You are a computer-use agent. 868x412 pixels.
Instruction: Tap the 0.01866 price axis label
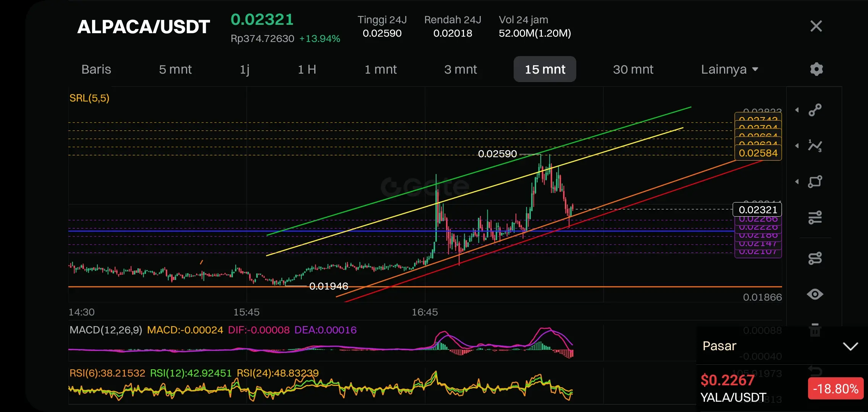(x=762, y=297)
